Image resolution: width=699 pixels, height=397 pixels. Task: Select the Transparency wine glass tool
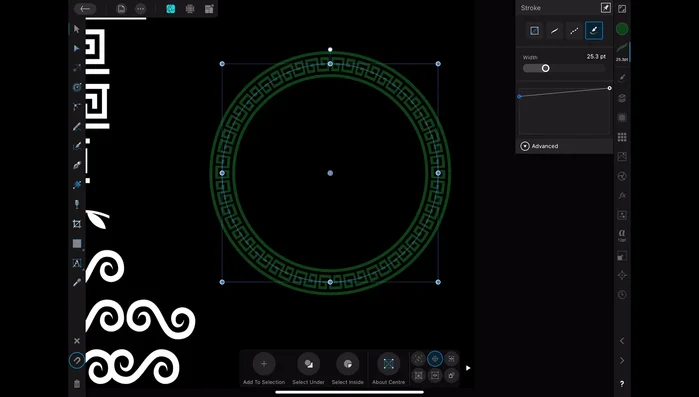pos(77,204)
